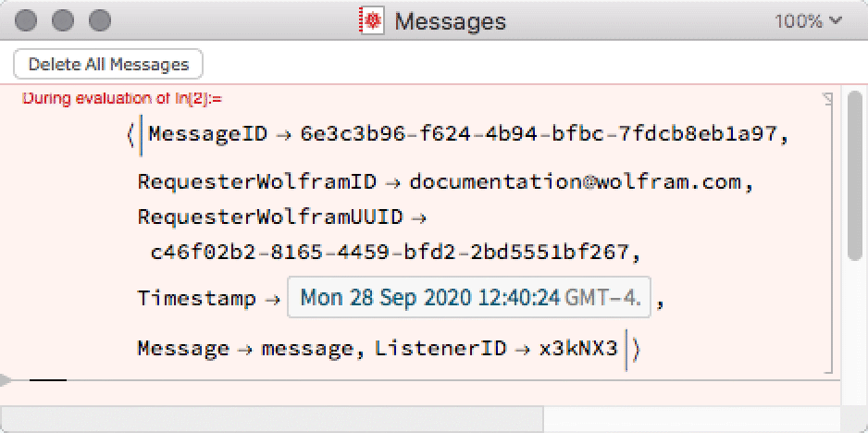Click the Messages window title icon
The height and width of the screenshot is (433, 868).
371,20
